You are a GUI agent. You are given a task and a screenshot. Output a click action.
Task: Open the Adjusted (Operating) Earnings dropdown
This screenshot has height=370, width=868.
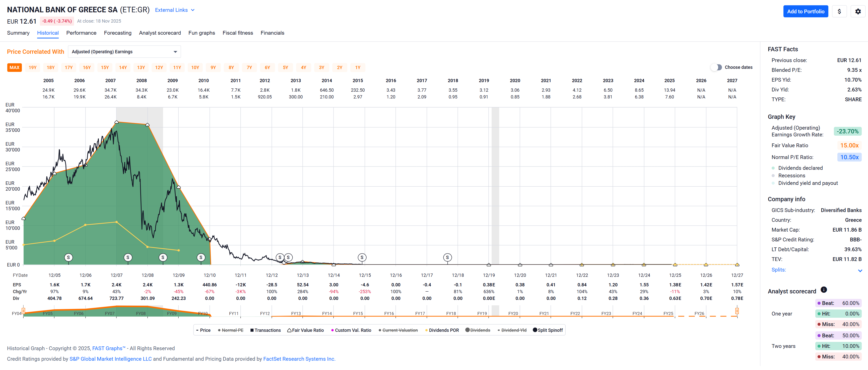tap(124, 51)
